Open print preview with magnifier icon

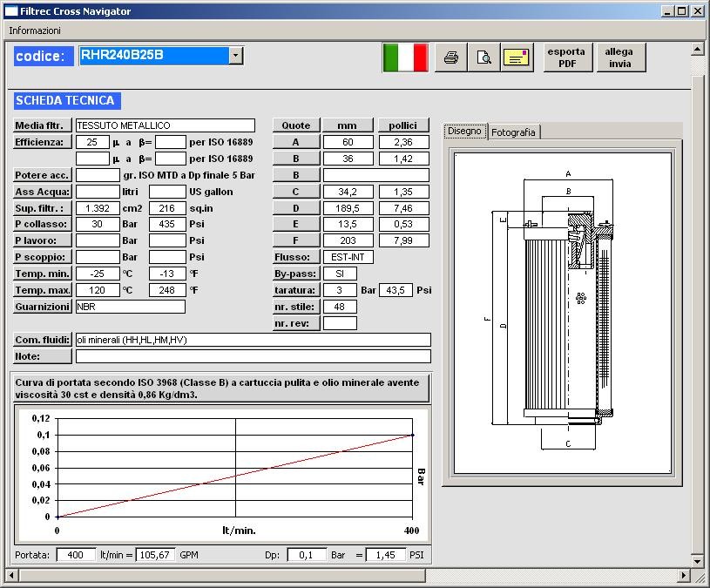(x=483, y=58)
